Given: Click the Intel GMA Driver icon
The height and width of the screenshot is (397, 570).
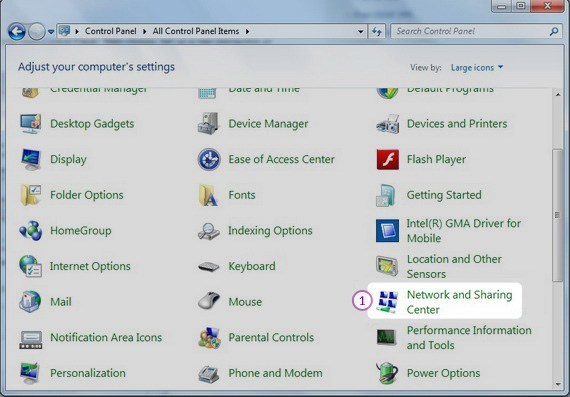Looking at the screenshot, I should (388, 230).
